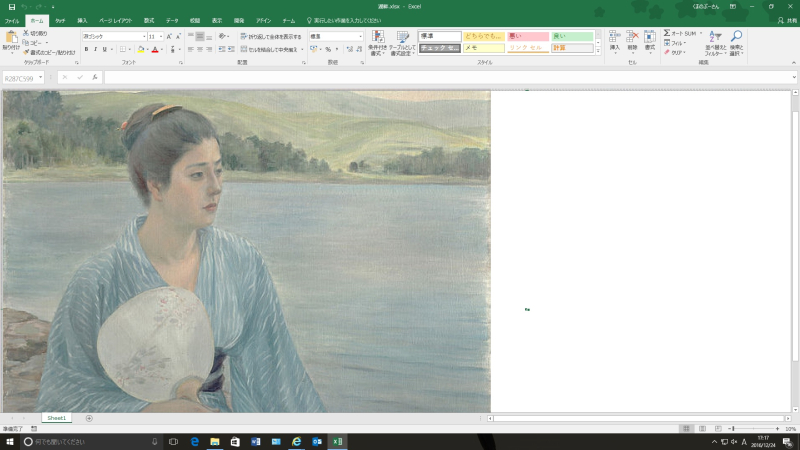800x450 pixels.
Task: Open the Merge and Center dropdown arrow
Action: point(302,49)
